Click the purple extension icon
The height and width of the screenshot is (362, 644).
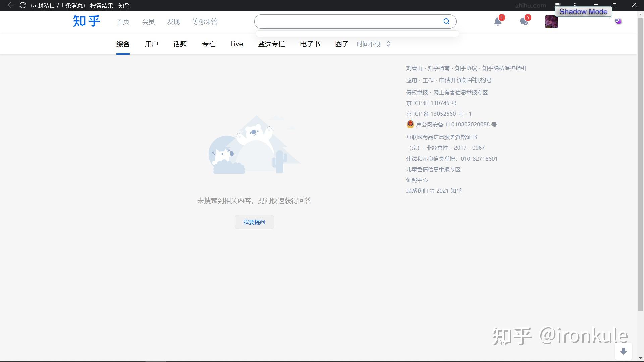click(618, 21)
